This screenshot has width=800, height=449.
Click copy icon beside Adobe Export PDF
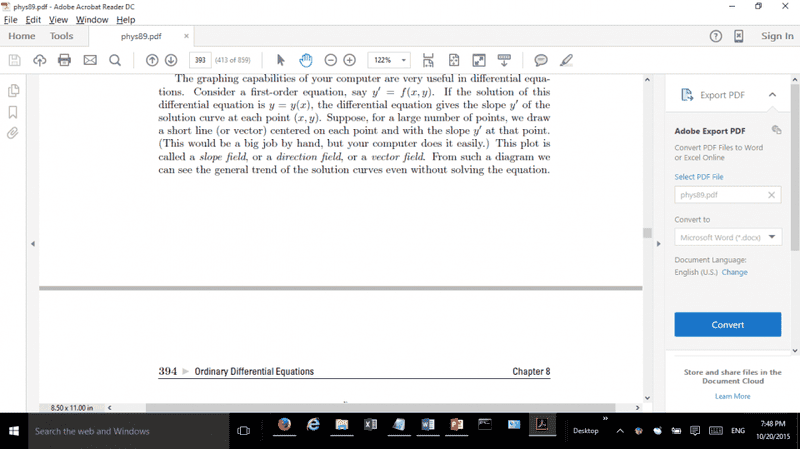[x=776, y=130]
